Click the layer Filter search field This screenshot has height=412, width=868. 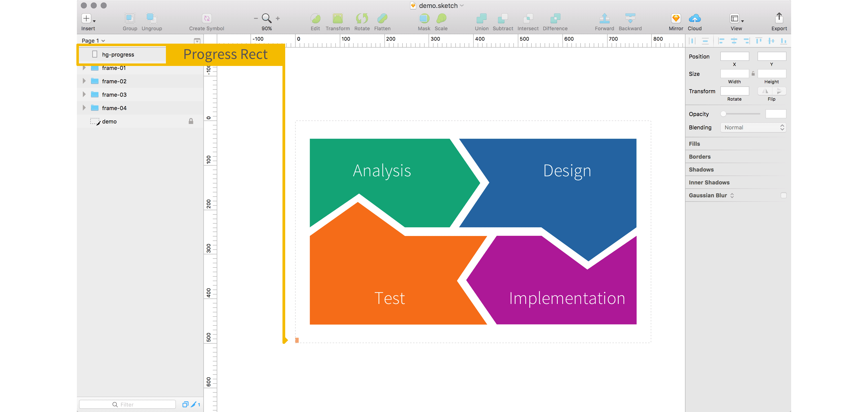127,404
